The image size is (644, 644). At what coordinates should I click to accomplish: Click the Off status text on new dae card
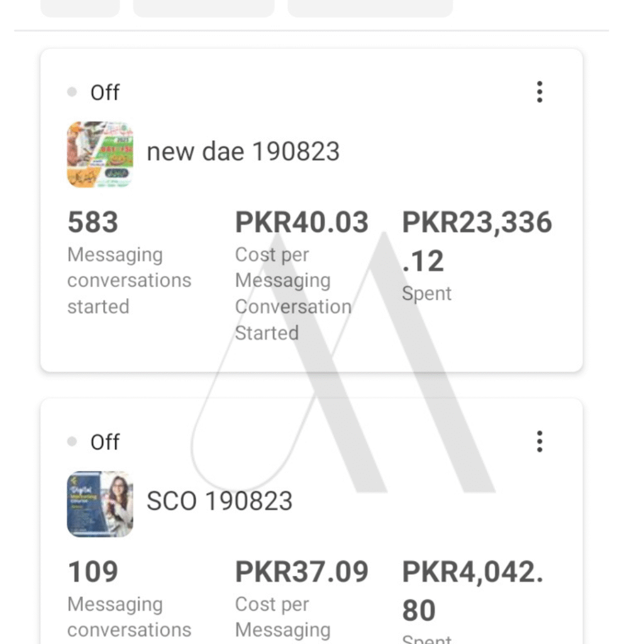click(105, 93)
